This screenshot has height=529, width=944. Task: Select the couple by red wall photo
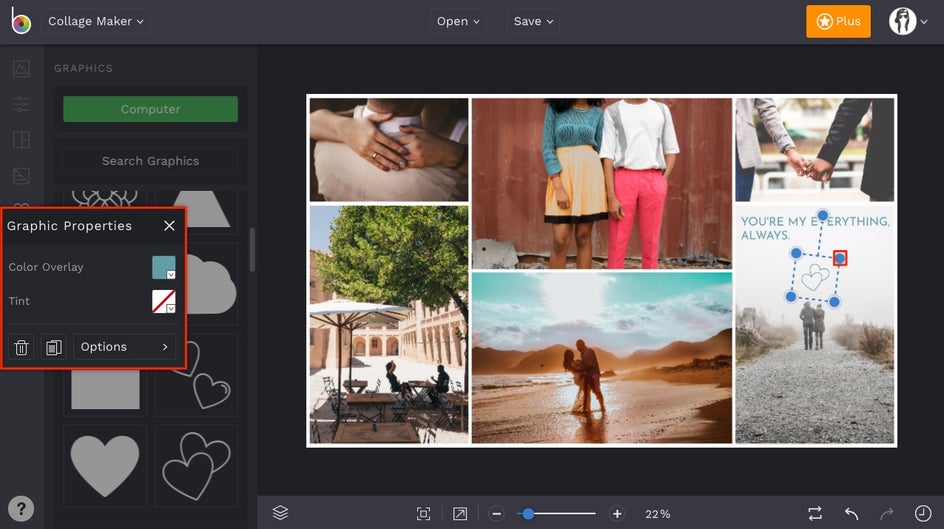coord(602,183)
